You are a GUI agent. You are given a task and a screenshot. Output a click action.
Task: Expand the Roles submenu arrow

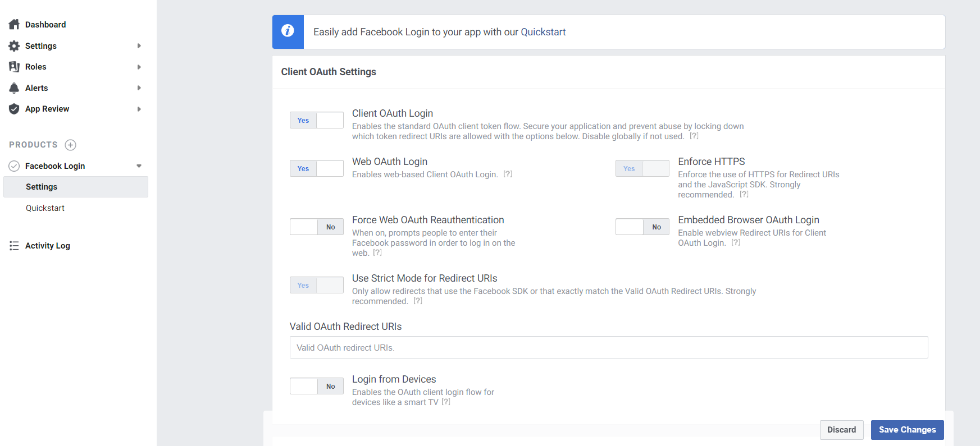[139, 67]
